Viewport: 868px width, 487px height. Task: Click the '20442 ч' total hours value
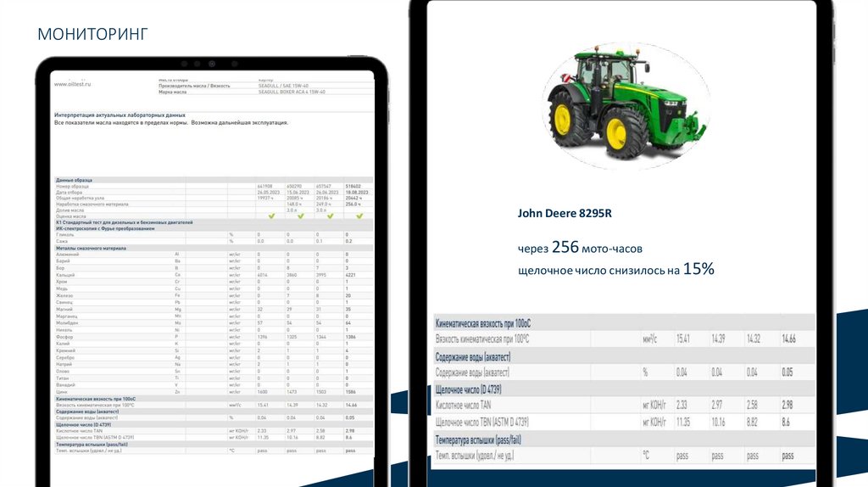353,198
